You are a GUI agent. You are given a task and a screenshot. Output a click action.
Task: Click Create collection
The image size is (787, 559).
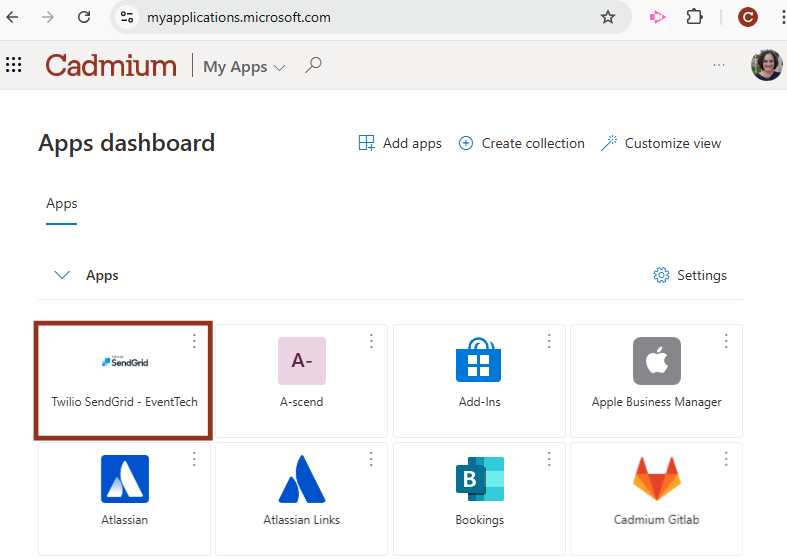click(521, 143)
